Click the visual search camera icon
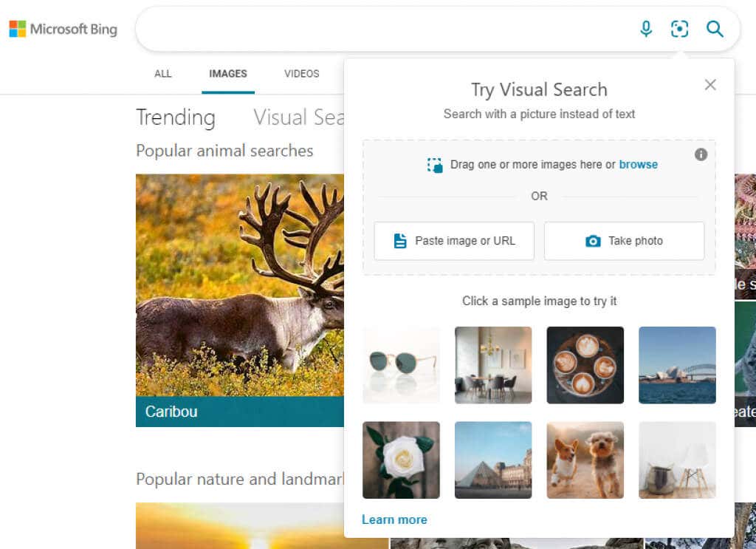 point(679,29)
